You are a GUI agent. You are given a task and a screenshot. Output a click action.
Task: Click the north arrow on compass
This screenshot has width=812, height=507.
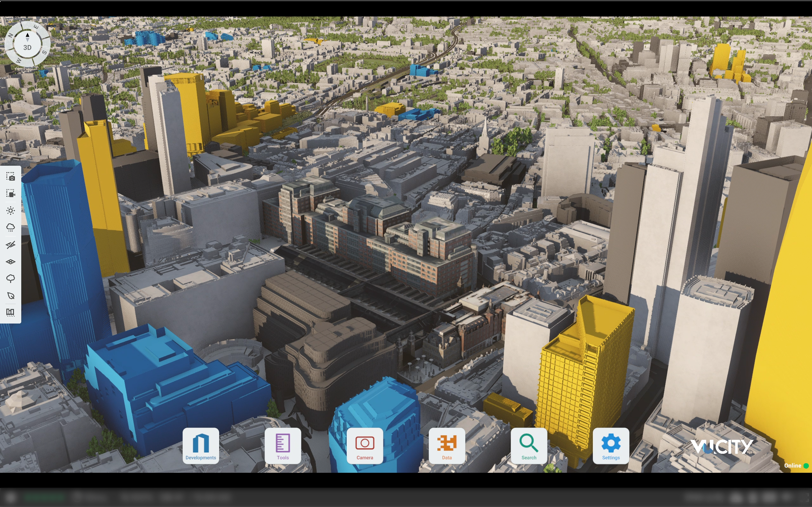(28, 35)
